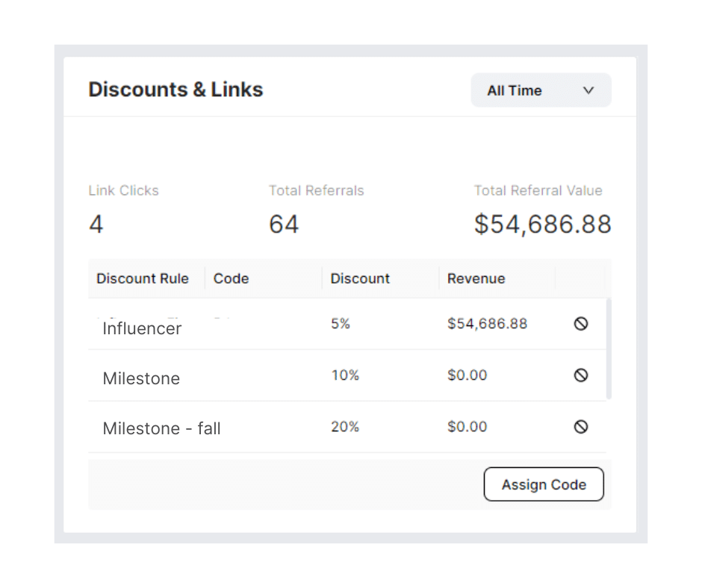Select the Milestone - fall discount rule
This screenshot has width=702, height=588.
pyautogui.click(x=161, y=428)
